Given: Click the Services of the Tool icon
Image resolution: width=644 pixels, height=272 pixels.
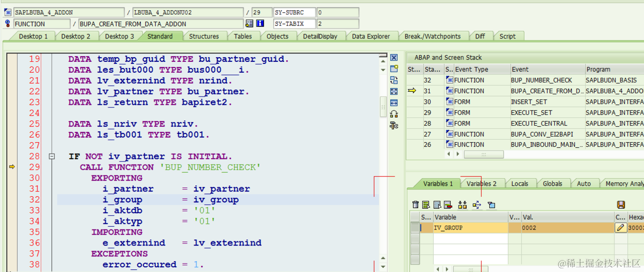Looking at the screenshot, I should click(x=394, y=114).
